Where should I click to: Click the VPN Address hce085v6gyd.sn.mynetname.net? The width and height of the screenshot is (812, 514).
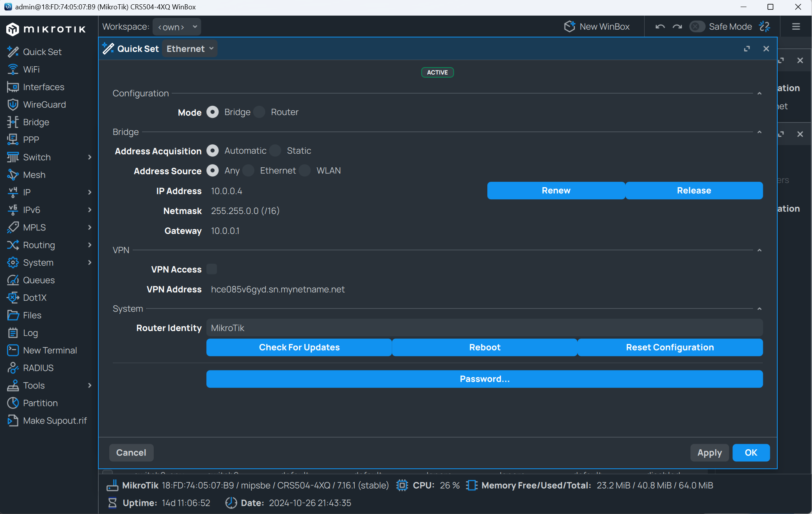click(277, 289)
